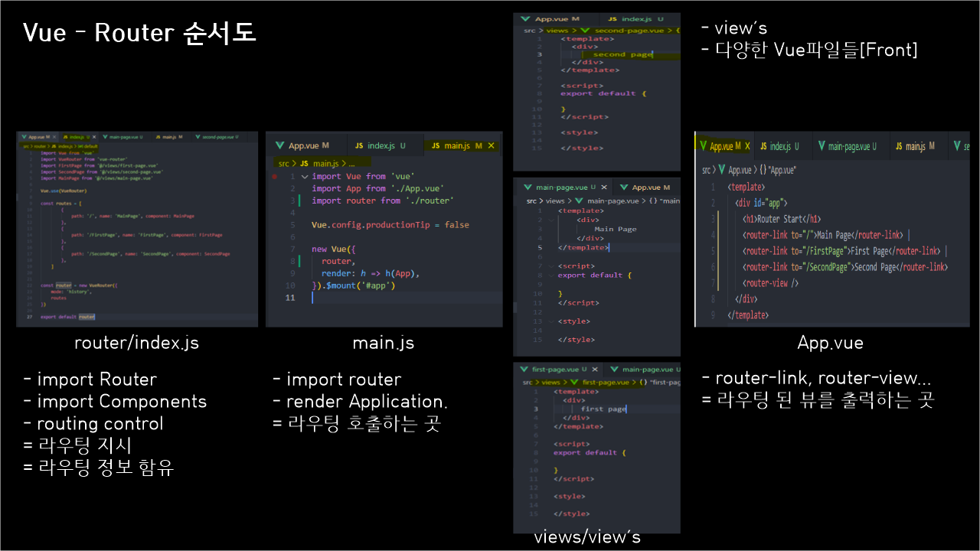Screen dimensions: 980x551
Task: Close main-page.vue tab in the main-page.vue editor
Action: pos(604,187)
